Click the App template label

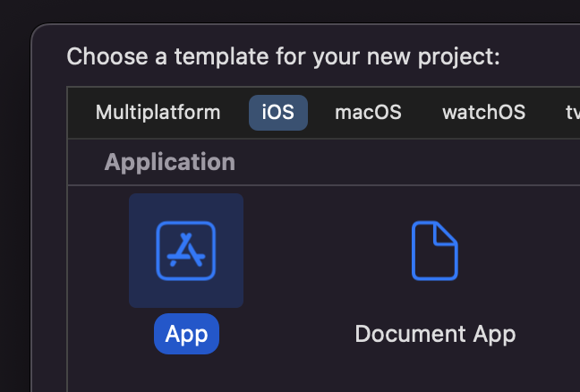(x=186, y=334)
